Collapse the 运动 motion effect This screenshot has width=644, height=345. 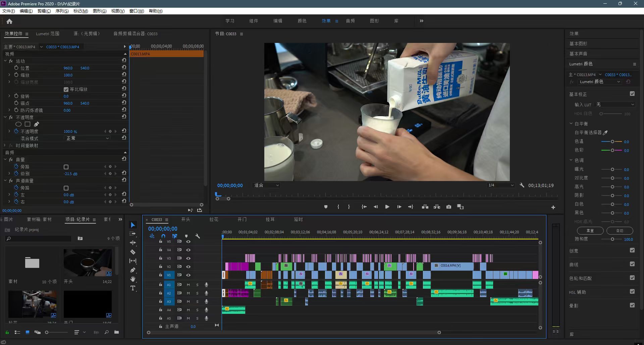point(5,61)
